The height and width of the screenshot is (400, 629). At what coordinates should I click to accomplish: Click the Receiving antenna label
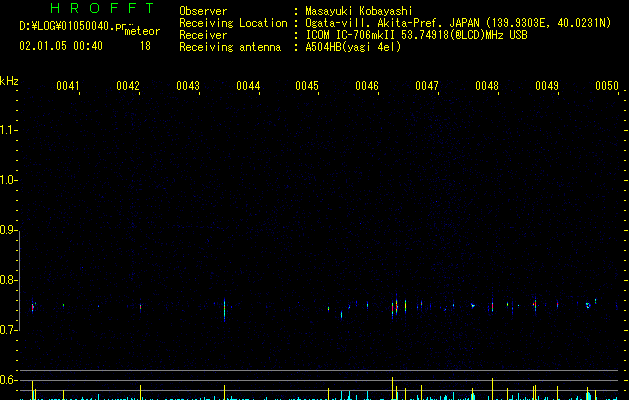[x=230, y=47]
